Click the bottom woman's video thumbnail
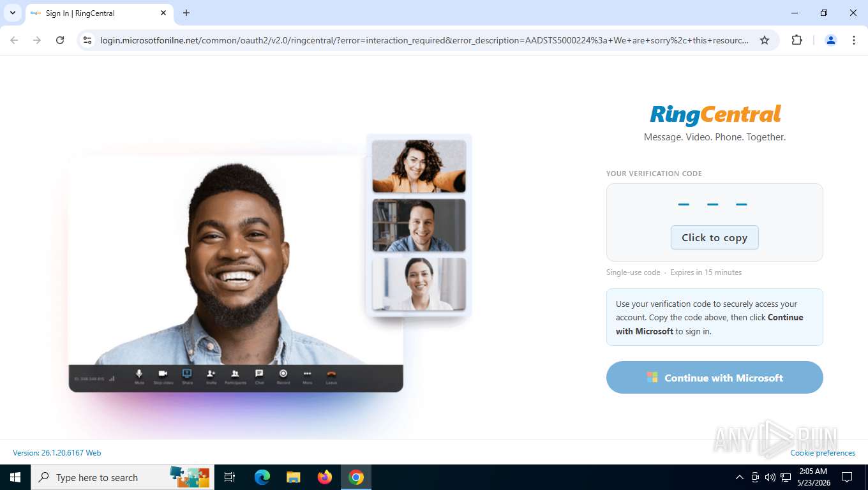 (x=419, y=284)
